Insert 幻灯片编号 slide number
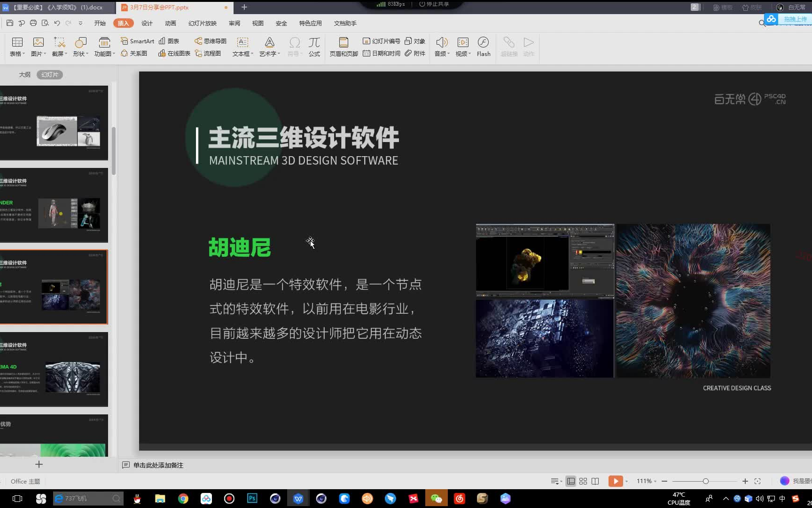The height and width of the screenshot is (508, 812). pos(381,41)
